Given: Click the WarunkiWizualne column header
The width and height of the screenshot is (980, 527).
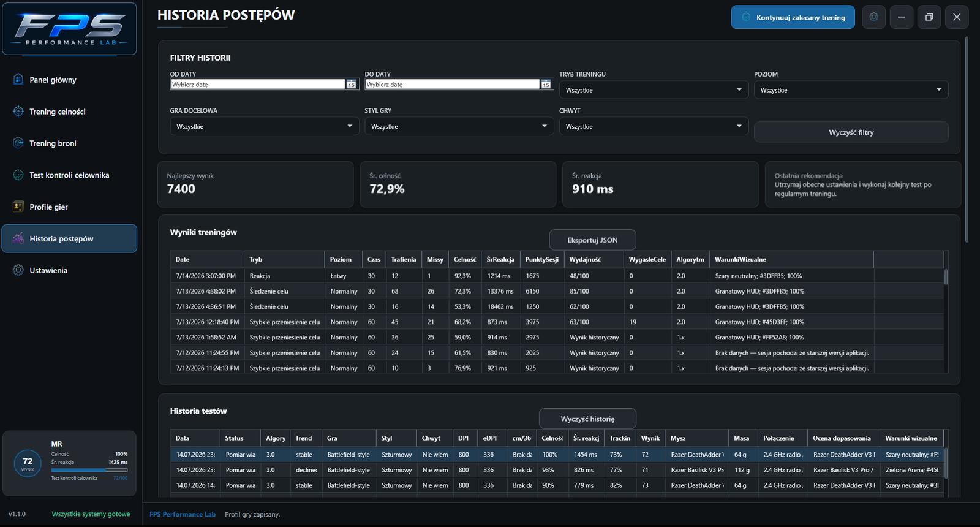Looking at the screenshot, I should tap(791, 259).
